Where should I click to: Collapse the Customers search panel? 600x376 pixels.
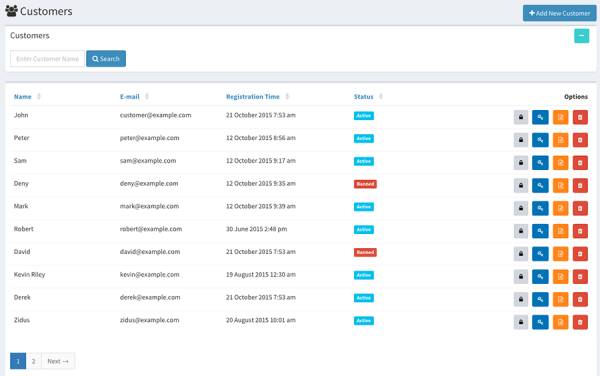pyautogui.click(x=582, y=36)
